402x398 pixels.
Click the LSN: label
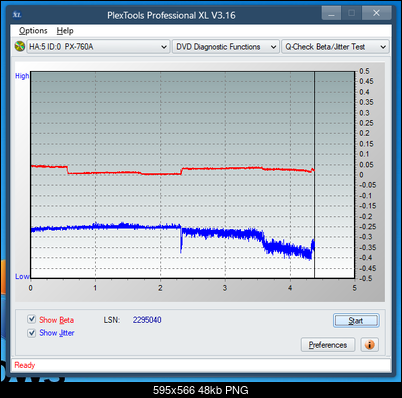[111, 320]
